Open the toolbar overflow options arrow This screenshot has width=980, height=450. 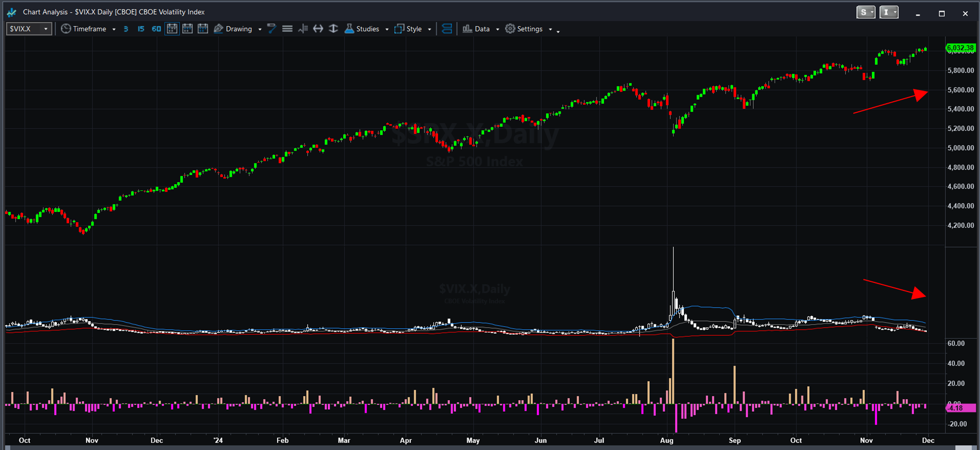coord(558,31)
